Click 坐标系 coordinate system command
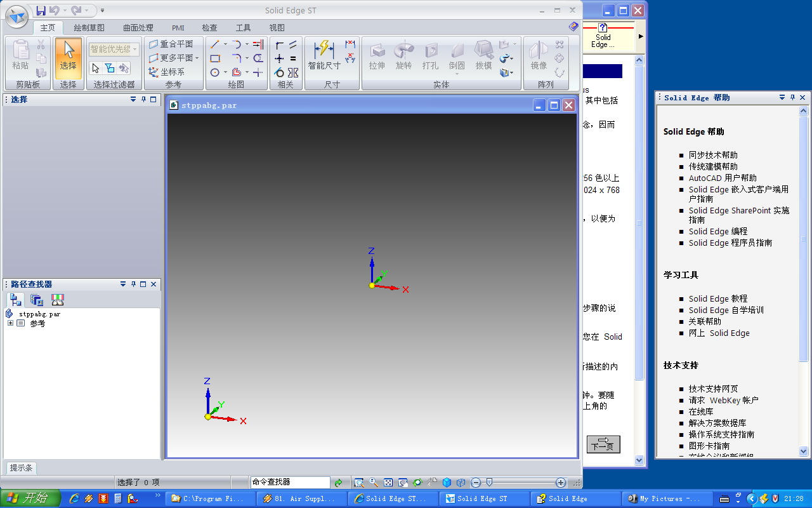This screenshot has height=508, width=812. [x=167, y=72]
